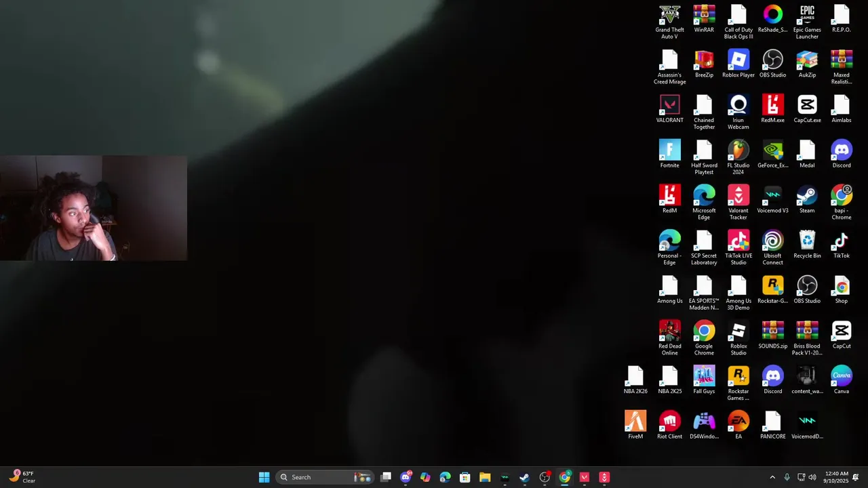Open SCP Secret Laboratory shortcut

(x=704, y=248)
